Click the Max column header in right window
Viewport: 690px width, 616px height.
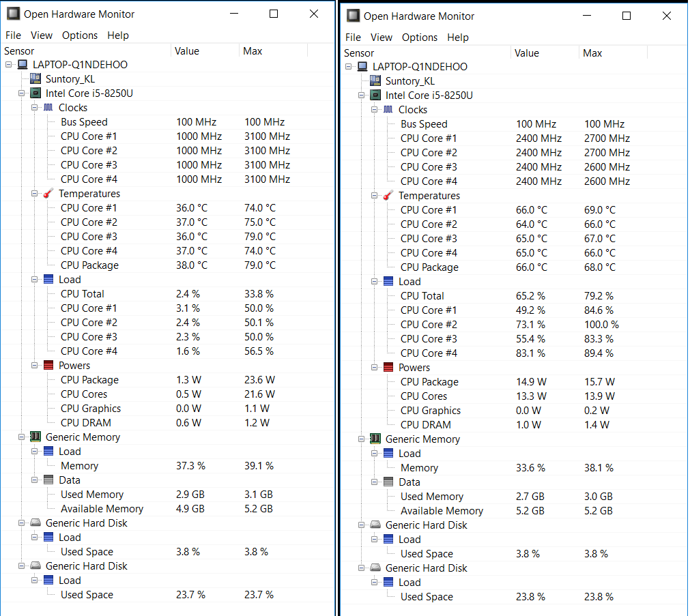[x=592, y=53]
